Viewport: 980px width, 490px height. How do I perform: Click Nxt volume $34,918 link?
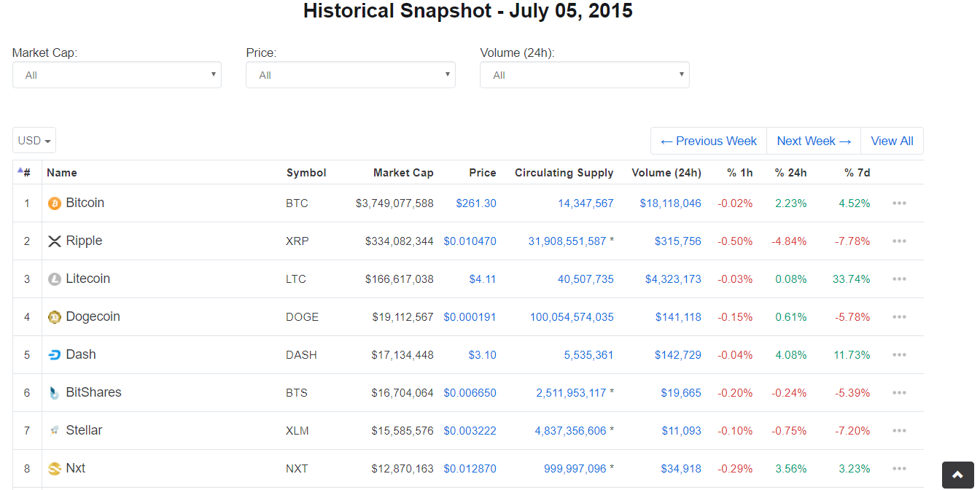pyautogui.click(x=681, y=469)
